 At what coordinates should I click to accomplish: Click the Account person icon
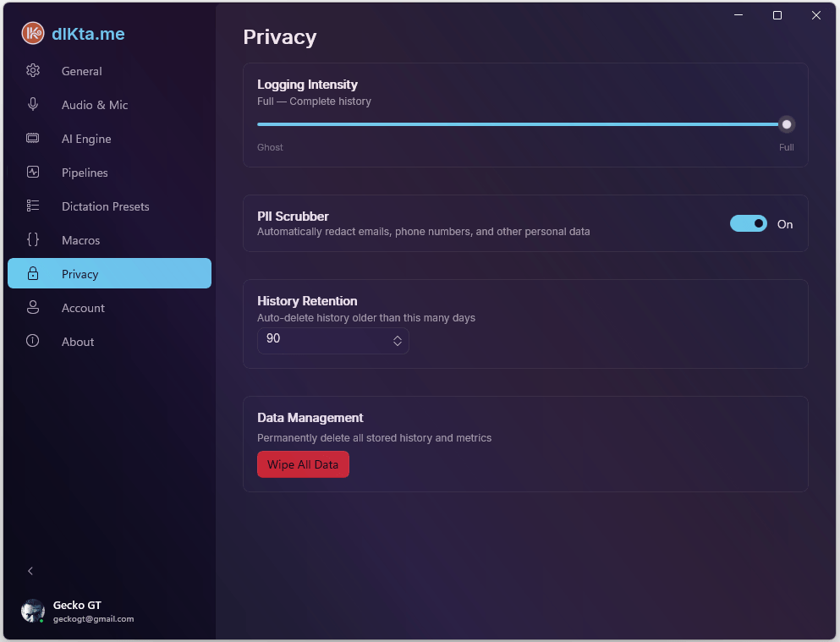coord(33,307)
